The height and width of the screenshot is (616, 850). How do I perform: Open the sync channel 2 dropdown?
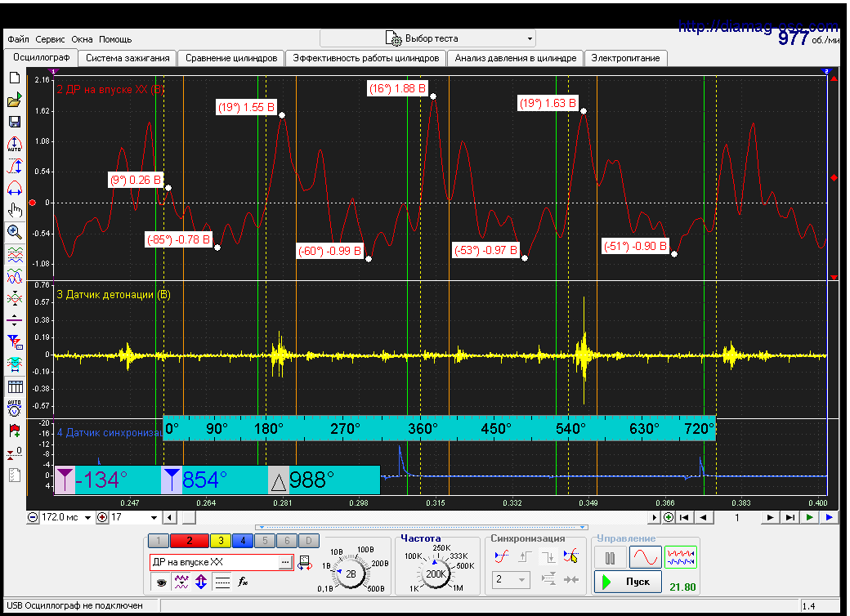pyautogui.click(x=511, y=580)
